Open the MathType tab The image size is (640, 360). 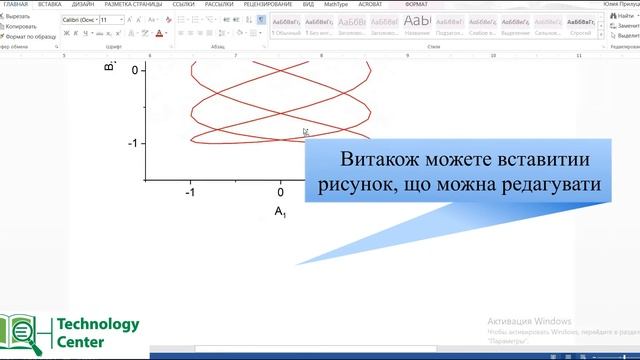tap(336, 4)
